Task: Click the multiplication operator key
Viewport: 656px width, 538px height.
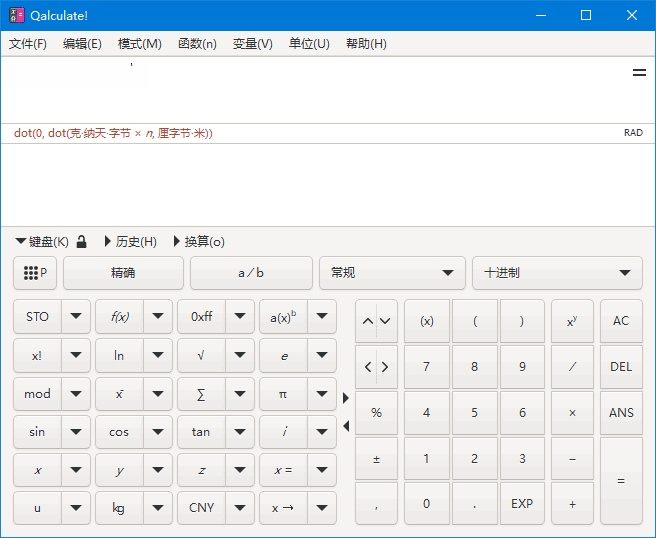Action: [572, 412]
